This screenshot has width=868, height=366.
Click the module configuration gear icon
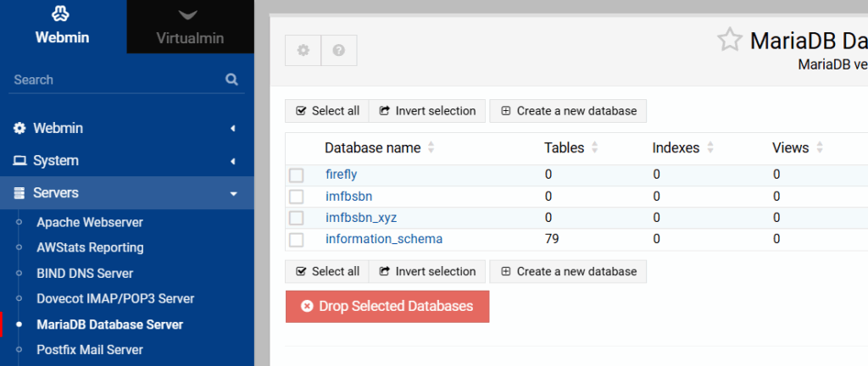click(x=303, y=51)
